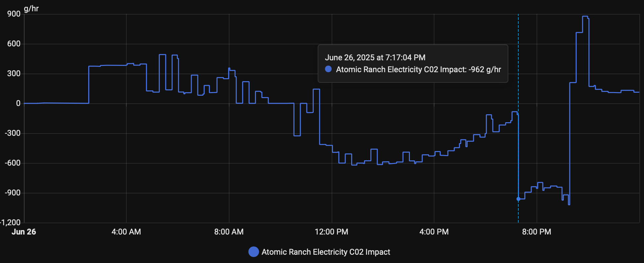This screenshot has width=644, height=263.
Task: Click the '-900' y-axis label
Action: click(x=13, y=193)
